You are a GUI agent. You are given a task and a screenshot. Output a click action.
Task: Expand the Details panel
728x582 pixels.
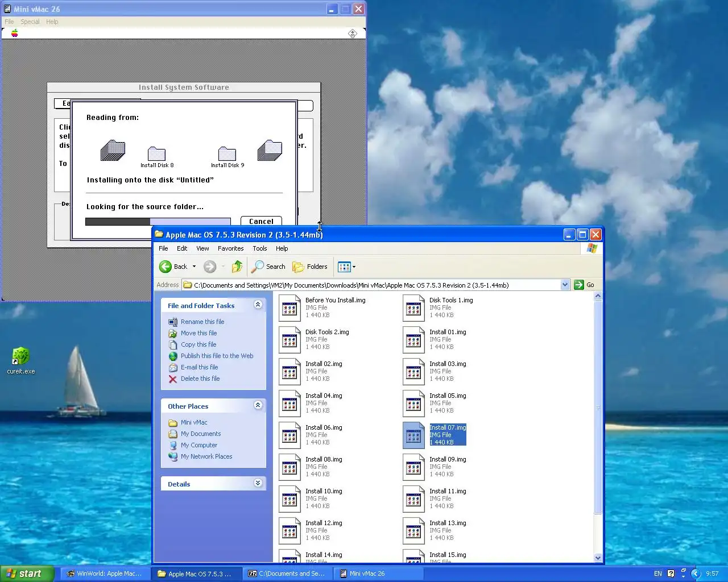click(x=258, y=483)
